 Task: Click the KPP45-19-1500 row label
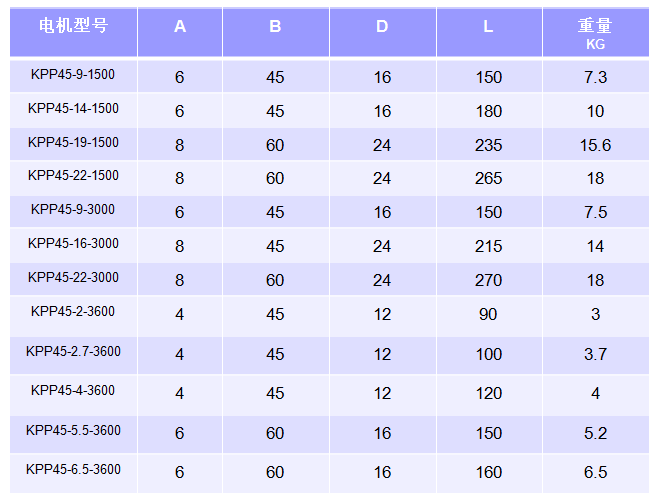(73, 142)
